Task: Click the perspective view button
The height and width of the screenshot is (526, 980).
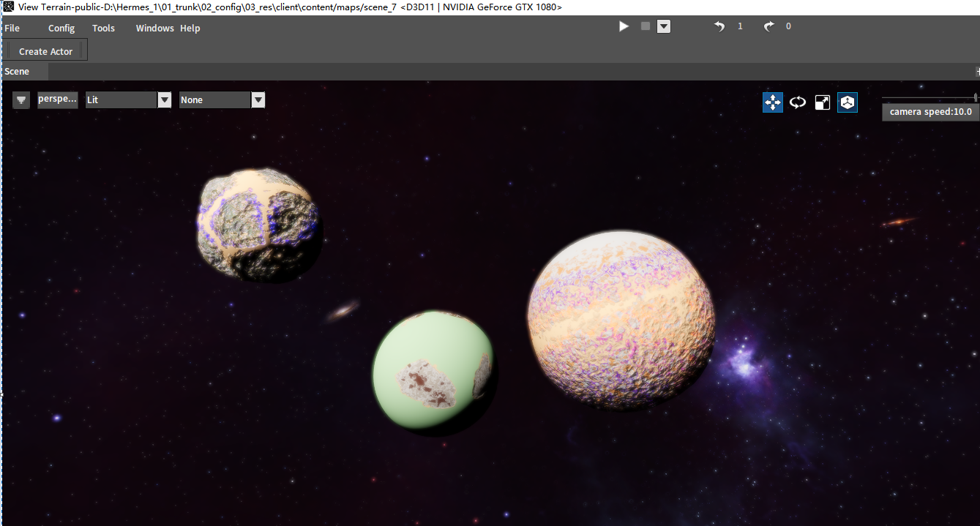Action: point(57,100)
